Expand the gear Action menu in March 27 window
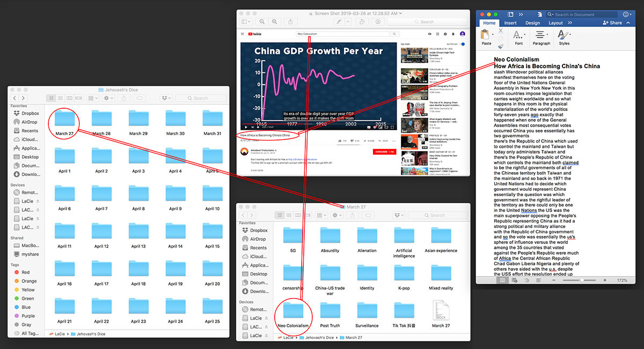The height and width of the screenshot is (349, 644). (x=336, y=215)
